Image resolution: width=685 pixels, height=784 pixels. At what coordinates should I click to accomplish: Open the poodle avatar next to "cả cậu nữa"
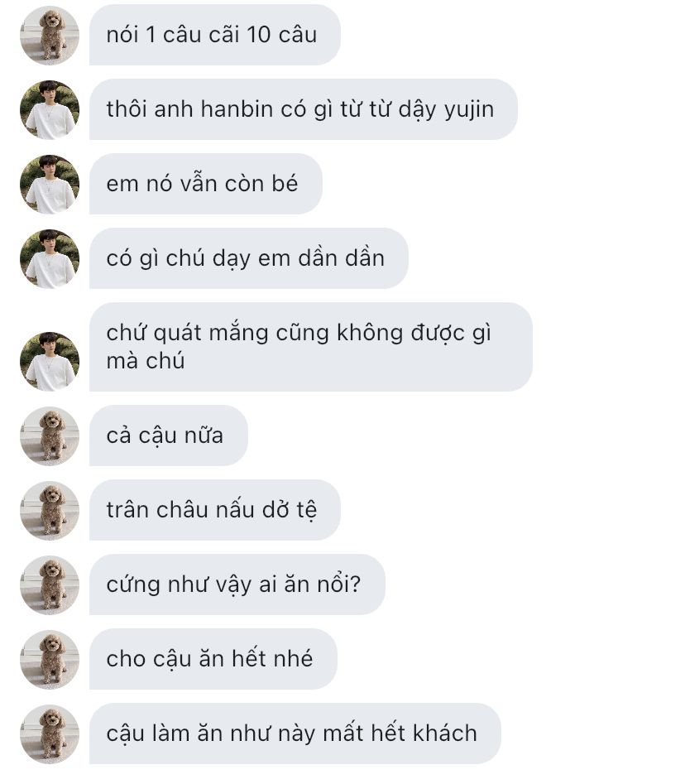(x=50, y=435)
